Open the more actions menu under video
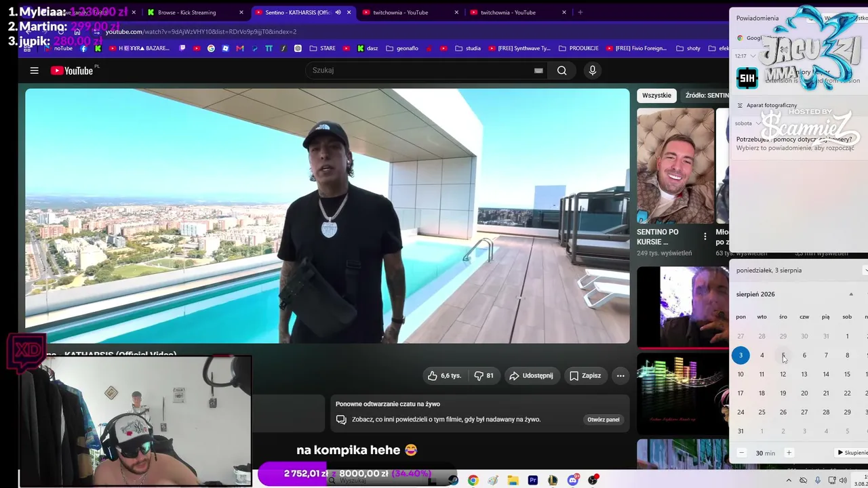 (620, 375)
